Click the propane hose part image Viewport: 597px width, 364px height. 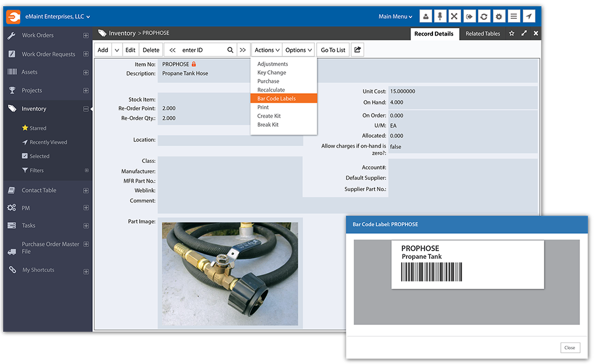(x=230, y=274)
